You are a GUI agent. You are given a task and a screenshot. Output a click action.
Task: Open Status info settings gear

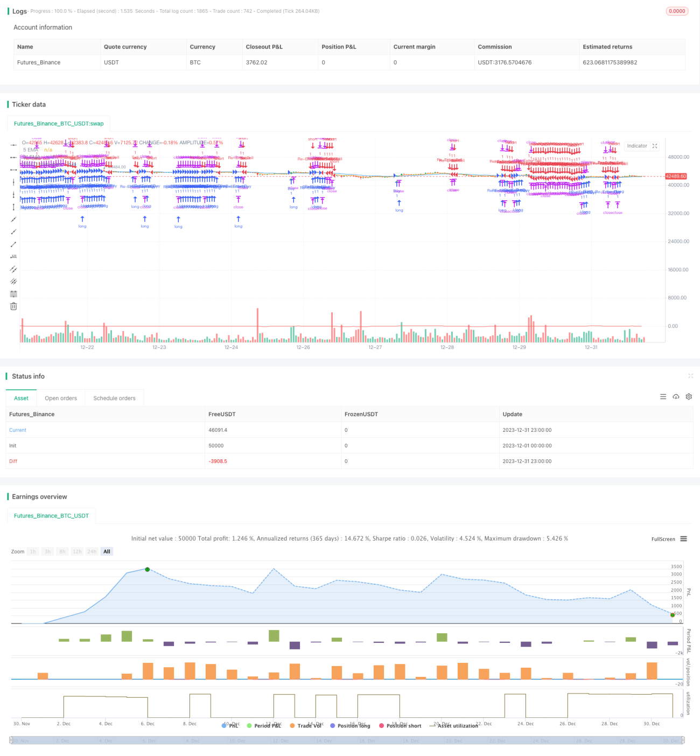[x=689, y=397]
